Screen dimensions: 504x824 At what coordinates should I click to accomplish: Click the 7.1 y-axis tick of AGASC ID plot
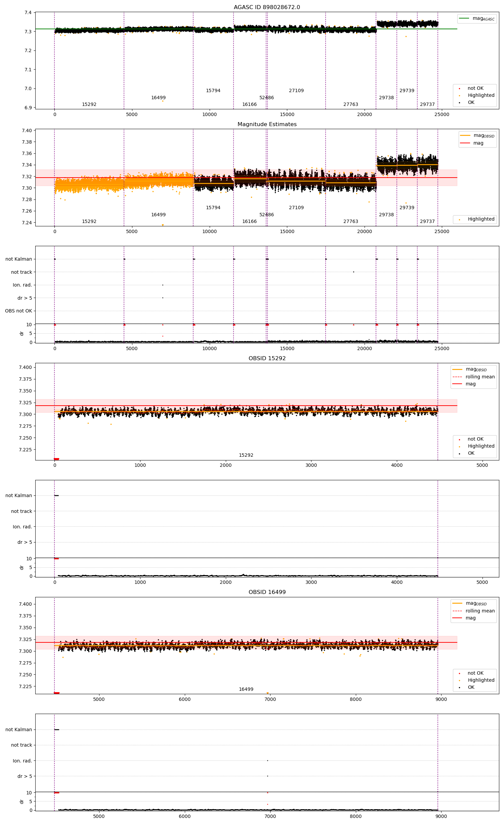pyautogui.click(x=28, y=70)
